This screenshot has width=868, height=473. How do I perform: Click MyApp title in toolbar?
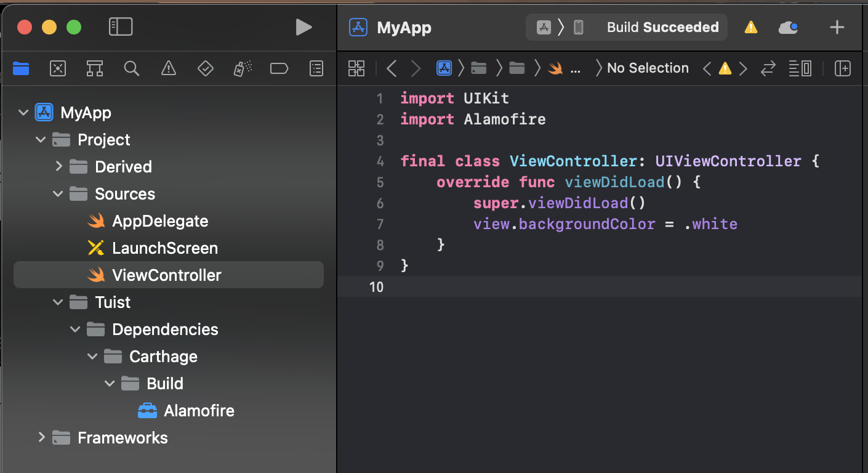tap(404, 27)
